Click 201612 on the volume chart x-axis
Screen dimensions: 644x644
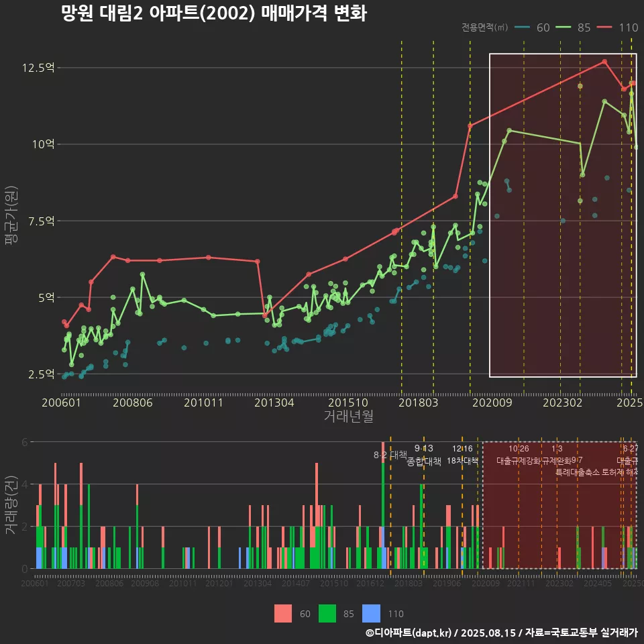pyautogui.click(x=370, y=583)
